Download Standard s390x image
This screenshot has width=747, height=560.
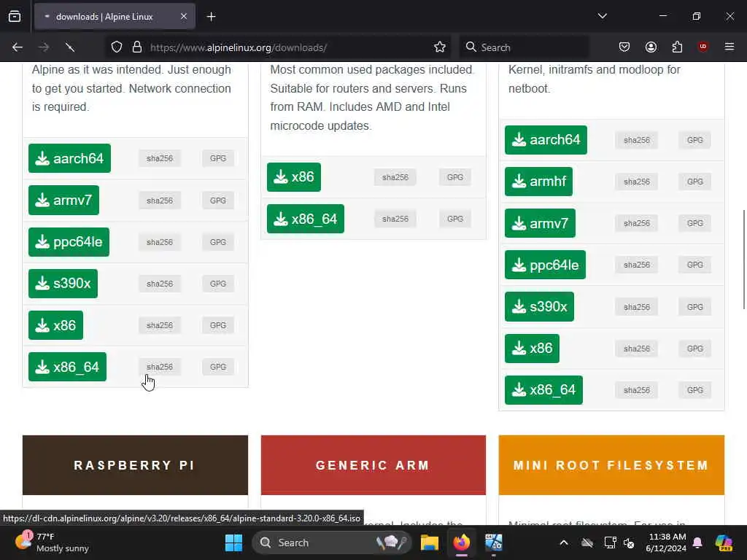click(x=63, y=284)
